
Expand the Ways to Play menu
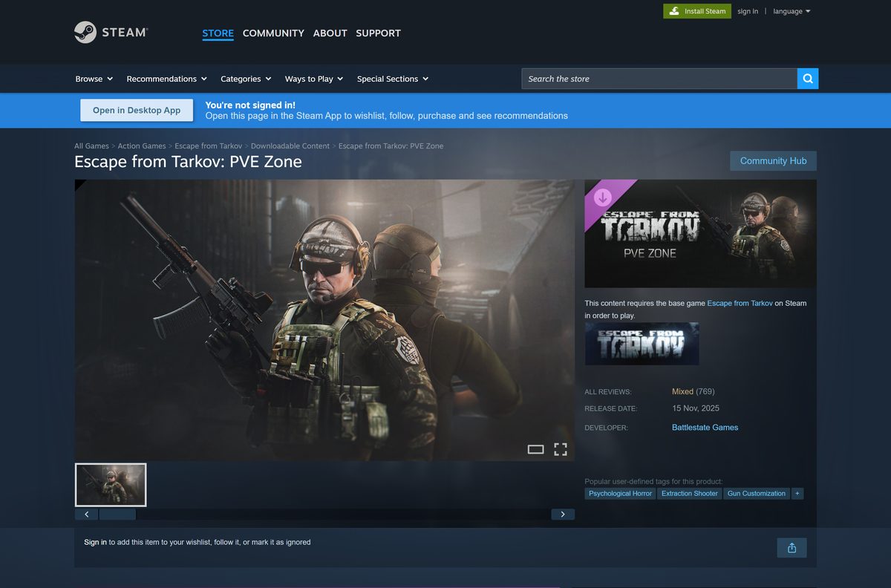314,79
